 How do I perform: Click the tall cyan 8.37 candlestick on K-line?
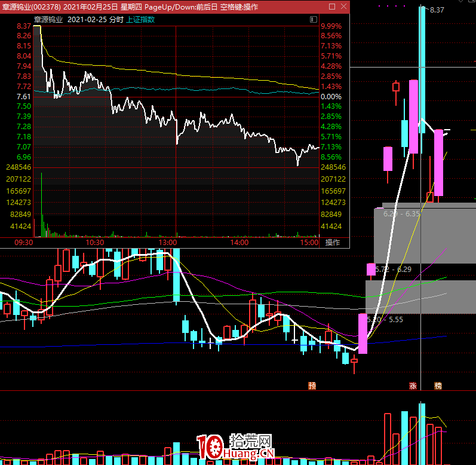[x=422, y=70]
